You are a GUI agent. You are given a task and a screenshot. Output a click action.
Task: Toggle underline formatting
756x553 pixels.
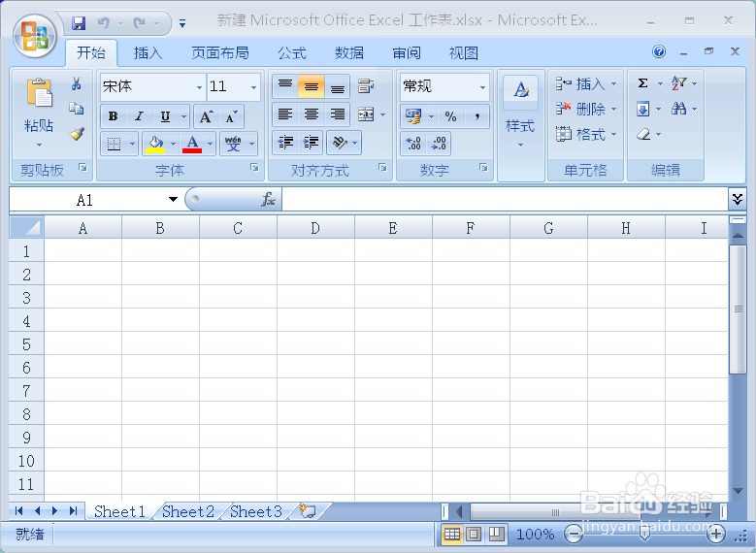pyautogui.click(x=165, y=116)
